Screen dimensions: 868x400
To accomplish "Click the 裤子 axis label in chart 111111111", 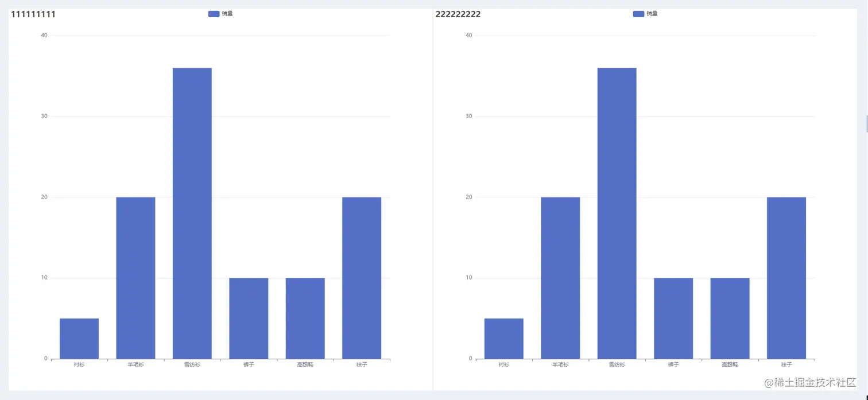I will 249,365.
